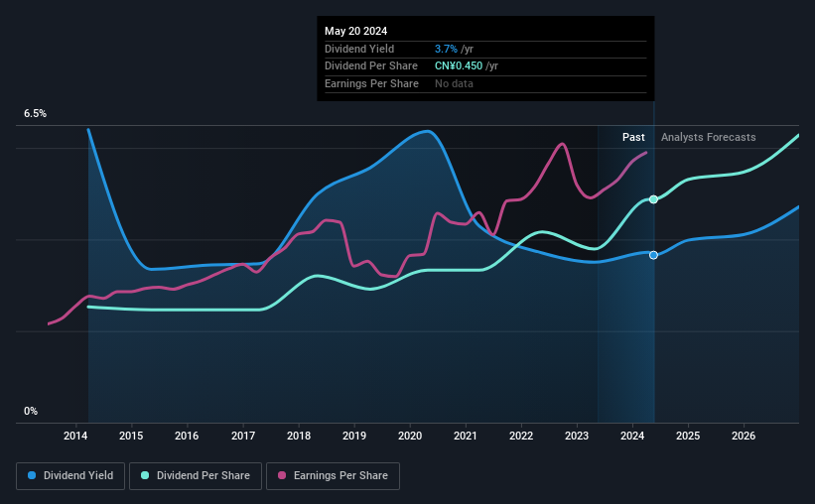Click the blue dividend yield data point marker

coord(653,255)
